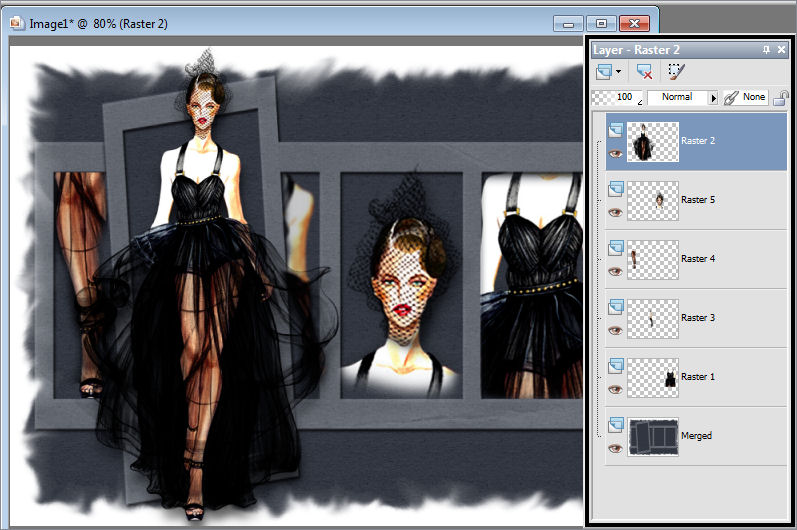Open the New Layer dropdown arrow

(x=618, y=72)
